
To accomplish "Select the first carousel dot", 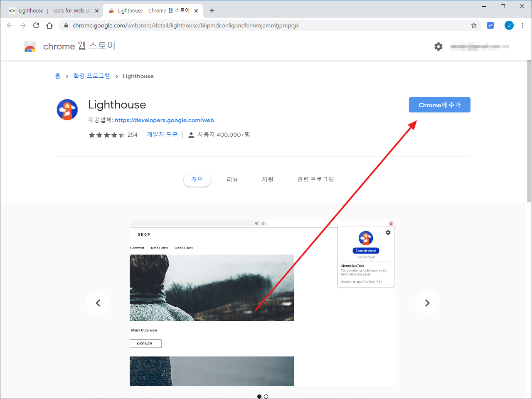I will [259, 397].
